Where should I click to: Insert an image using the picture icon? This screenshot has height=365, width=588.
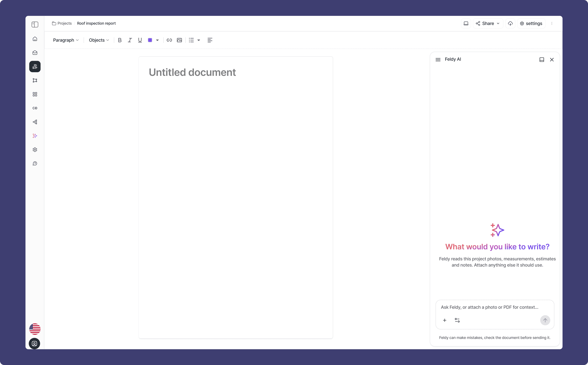pyautogui.click(x=179, y=40)
